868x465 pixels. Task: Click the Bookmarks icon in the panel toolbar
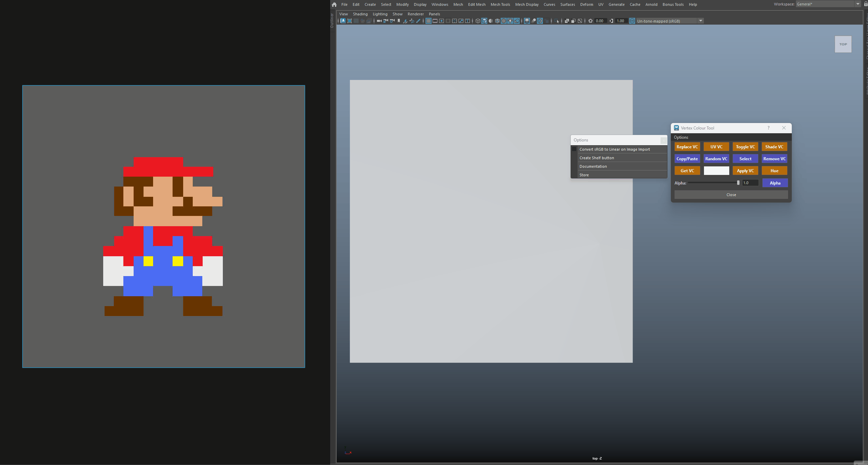pos(399,21)
